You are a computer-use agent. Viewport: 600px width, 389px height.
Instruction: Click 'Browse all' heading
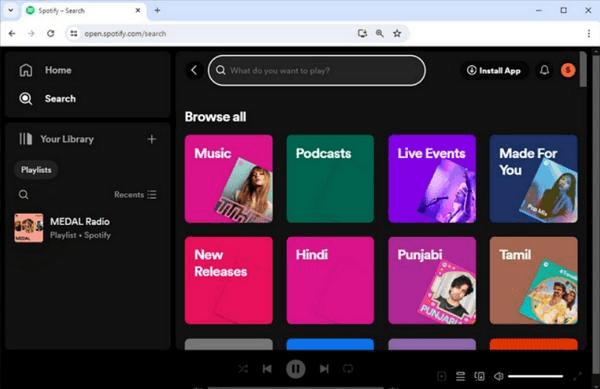click(215, 117)
